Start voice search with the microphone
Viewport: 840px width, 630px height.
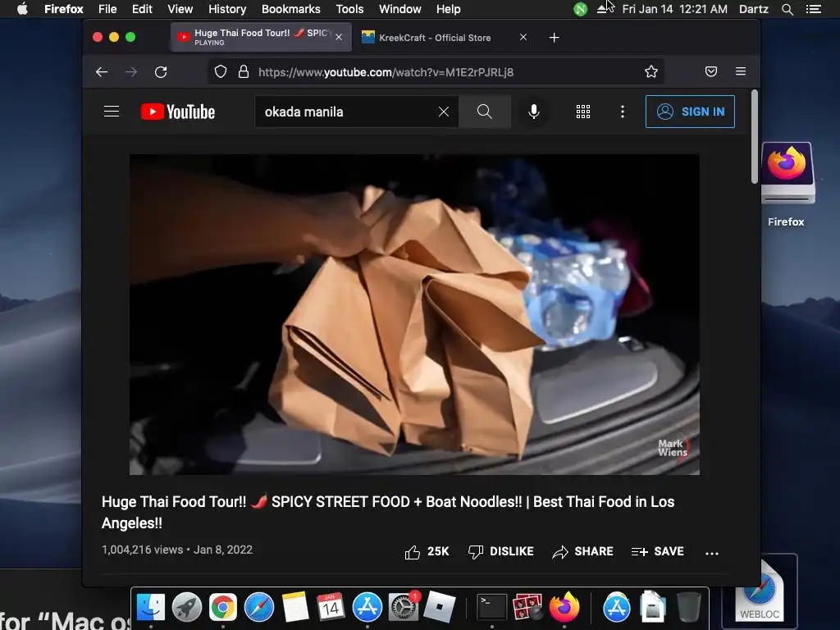coord(533,112)
